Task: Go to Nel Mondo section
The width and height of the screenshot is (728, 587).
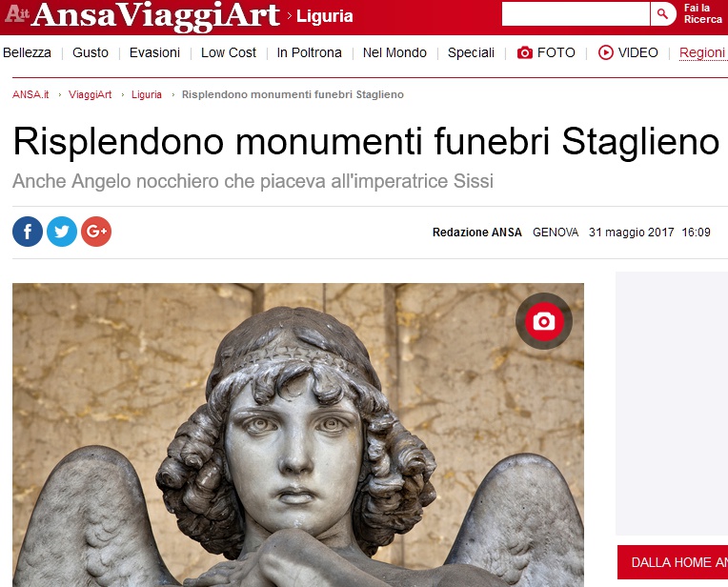Action: pos(394,52)
